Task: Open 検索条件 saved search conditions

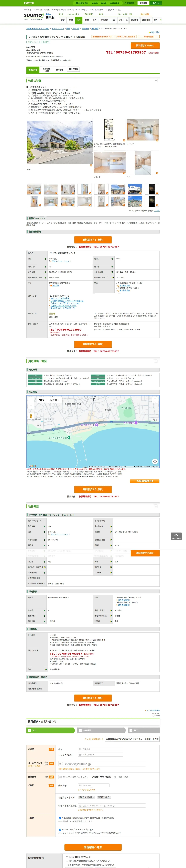Action: 115,3
